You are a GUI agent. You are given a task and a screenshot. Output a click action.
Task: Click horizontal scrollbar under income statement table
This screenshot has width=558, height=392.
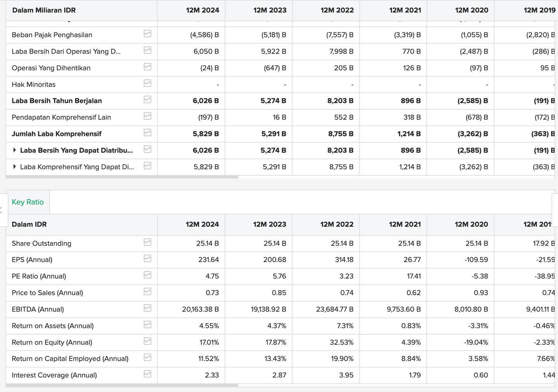pyautogui.click(x=122, y=177)
